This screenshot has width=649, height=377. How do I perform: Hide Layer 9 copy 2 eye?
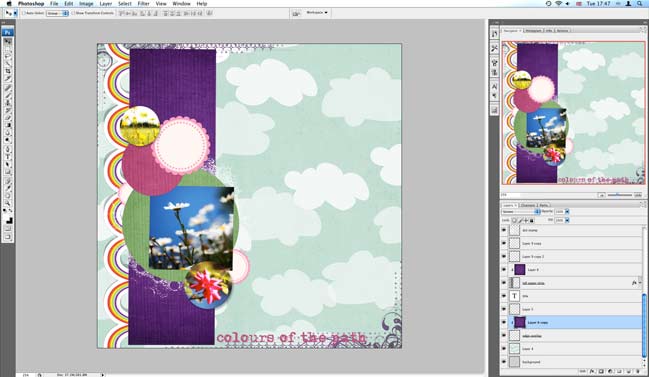pos(504,256)
